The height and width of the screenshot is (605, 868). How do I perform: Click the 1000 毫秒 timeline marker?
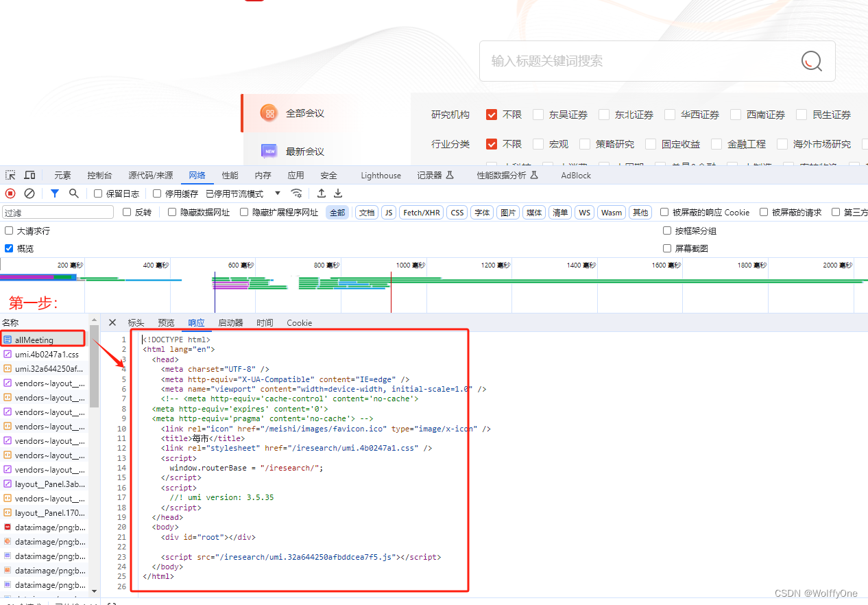click(x=411, y=265)
